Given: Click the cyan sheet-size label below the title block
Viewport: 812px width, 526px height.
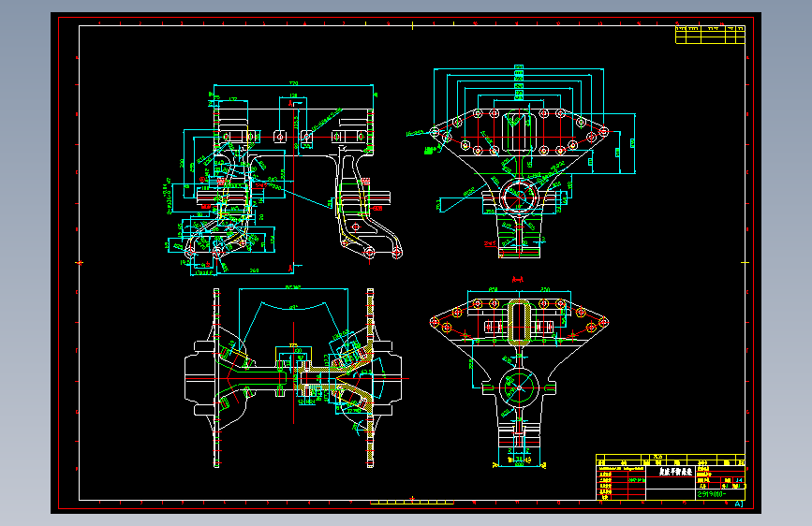Looking at the screenshot, I should [738, 504].
